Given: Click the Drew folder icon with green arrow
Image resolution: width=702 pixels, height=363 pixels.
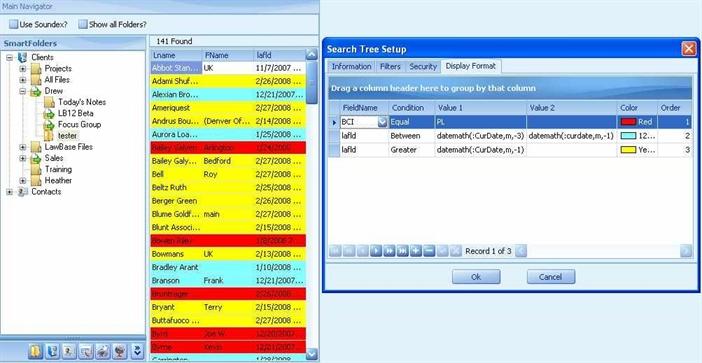Looking at the screenshot, I should [36, 91].
